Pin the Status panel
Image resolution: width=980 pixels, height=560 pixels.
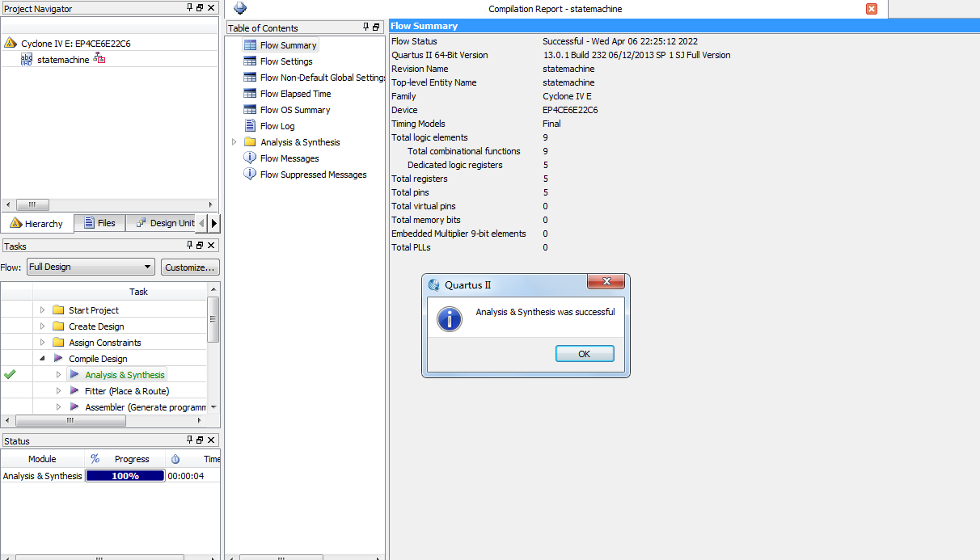190,440
